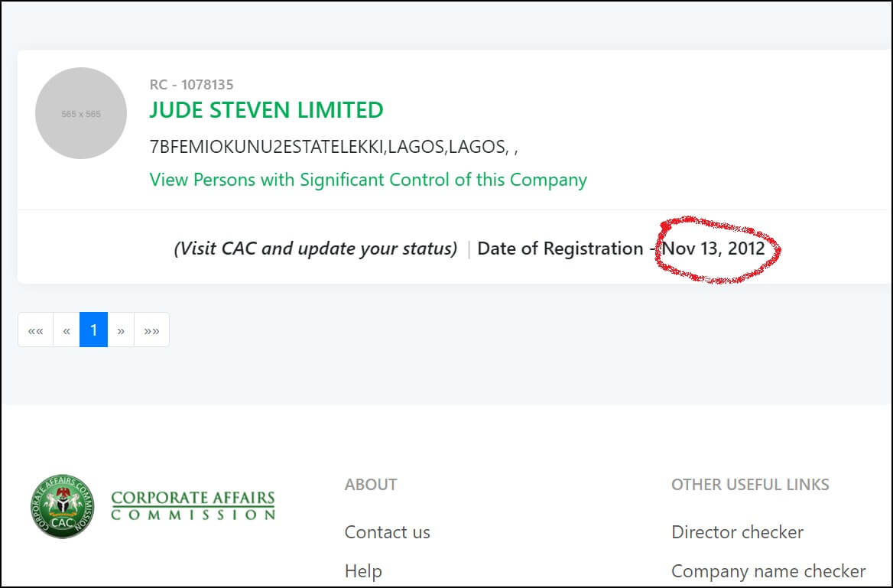The width and height of the screenshot is (893, 588).
Task: Click the Visit CAC and update status note
Action: coord(316,249)
